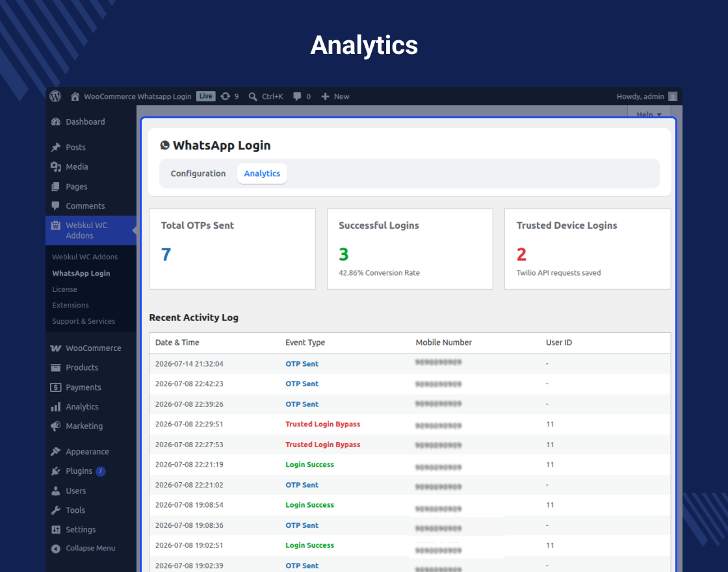Open Support & Services submenu link
728x572 pixels.
pyautogui.click(x=84, y=321)
